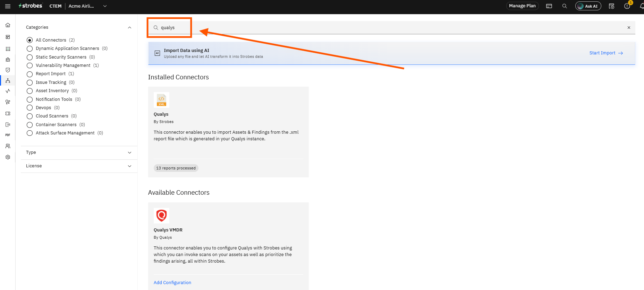644x290 pixels.
Task: Click the Manage Plan button
Action: [522, 6]
